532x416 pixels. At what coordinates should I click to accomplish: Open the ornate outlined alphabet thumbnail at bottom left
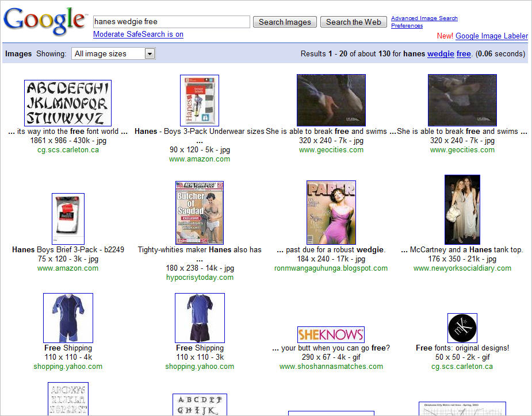68,399
